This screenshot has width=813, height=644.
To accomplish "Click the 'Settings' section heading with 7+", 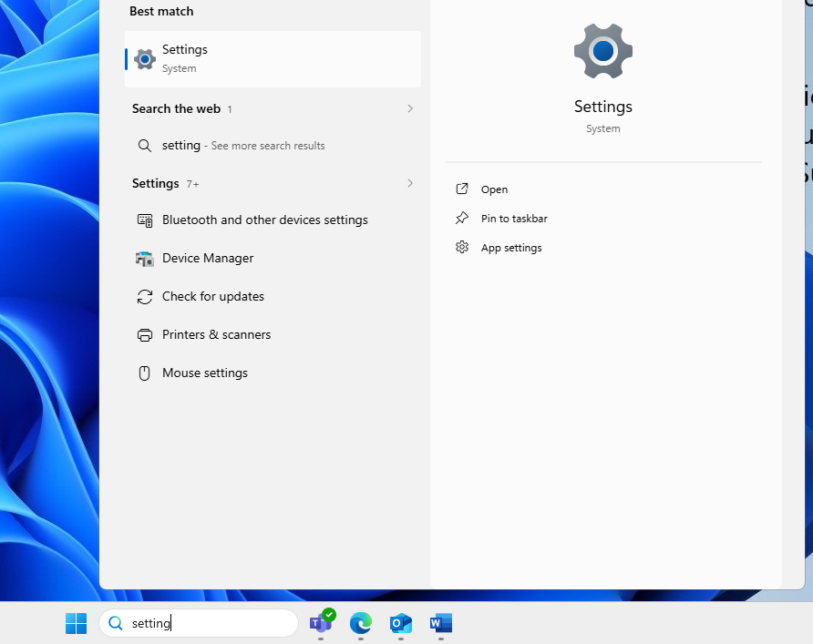I will click(x=156, y=183).
